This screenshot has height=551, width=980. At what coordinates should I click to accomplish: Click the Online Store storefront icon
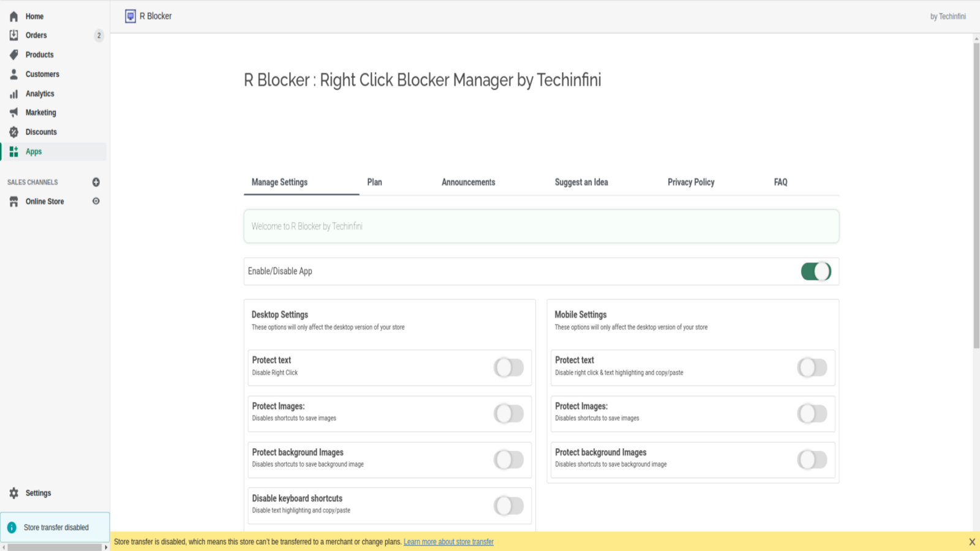13,201
